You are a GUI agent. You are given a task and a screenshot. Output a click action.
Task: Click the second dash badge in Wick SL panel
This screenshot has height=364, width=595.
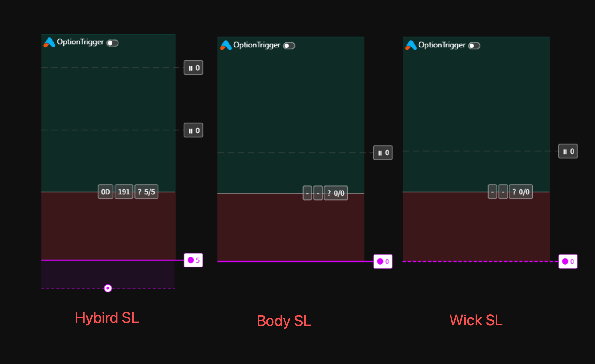(503, 192)
